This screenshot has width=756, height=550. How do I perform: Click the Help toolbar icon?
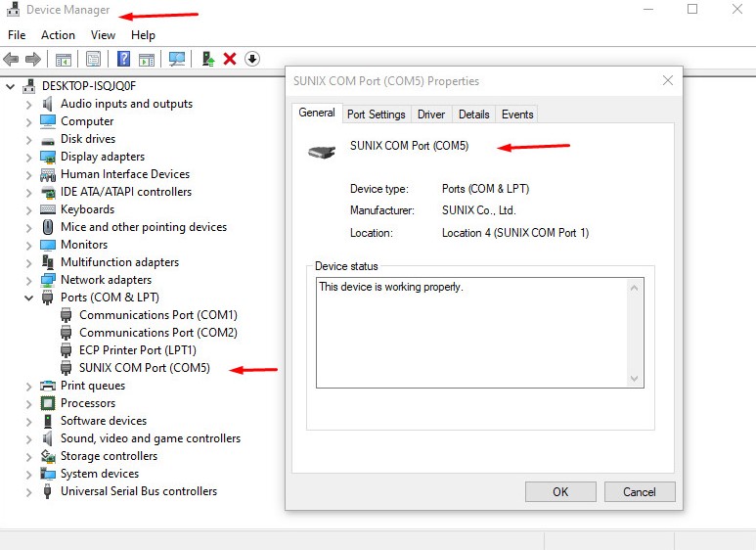[x=124, y=59]
